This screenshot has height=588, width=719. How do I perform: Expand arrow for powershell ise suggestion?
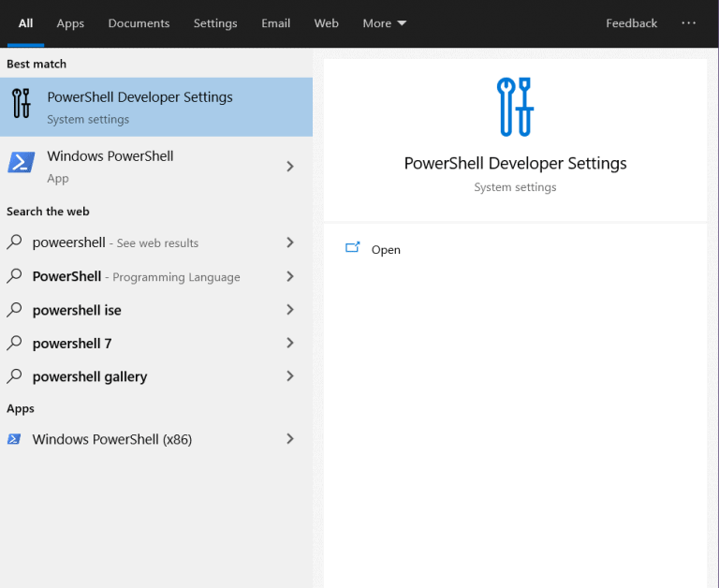click(290, 310)
